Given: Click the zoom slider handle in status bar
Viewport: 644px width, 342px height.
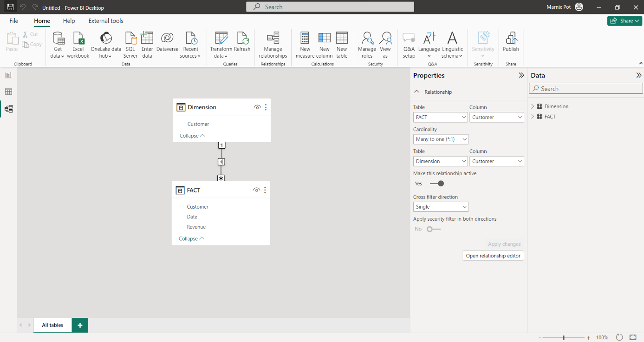Looking at the screenshot, I should coord(564,338).
